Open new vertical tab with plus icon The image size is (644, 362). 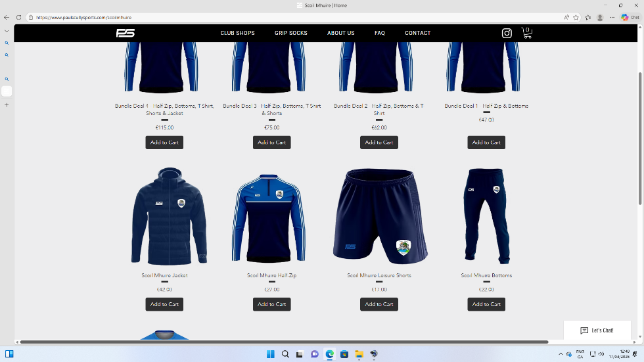7,104
